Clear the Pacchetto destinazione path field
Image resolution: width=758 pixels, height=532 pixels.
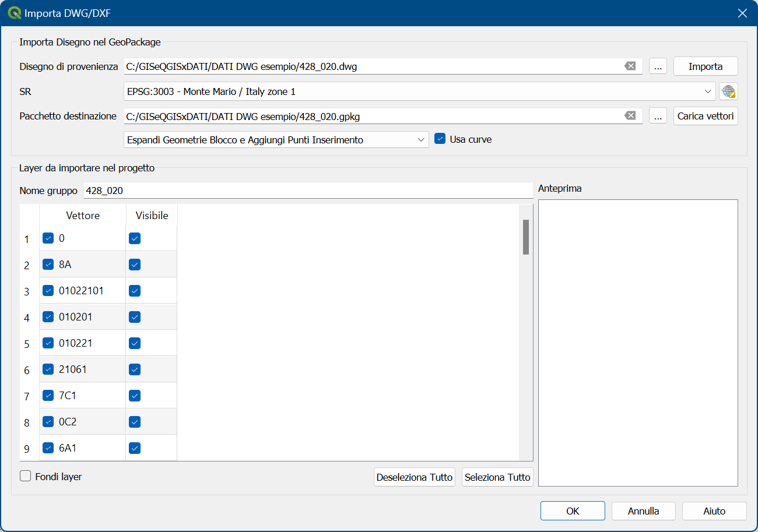[x=630, y=116]
